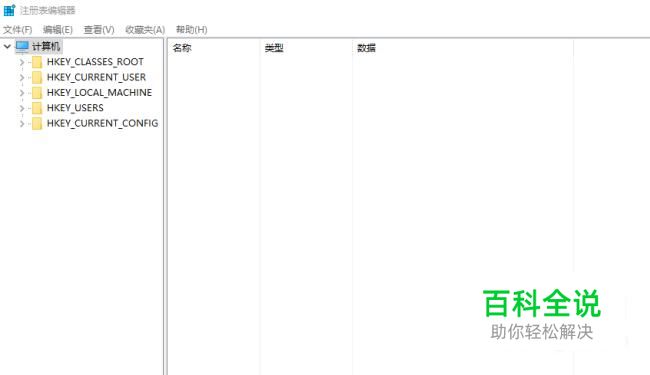Expand the HKEY_LOCAL_MACHINE key
650x375 pixels.
[x=22, y=93]
